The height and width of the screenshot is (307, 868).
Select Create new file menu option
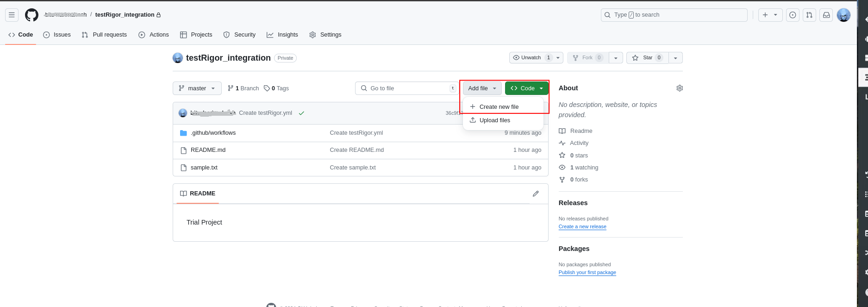[499, 107]
